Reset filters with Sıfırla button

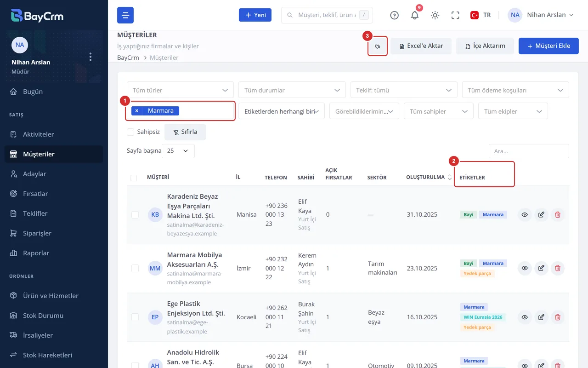coord(185,132)
